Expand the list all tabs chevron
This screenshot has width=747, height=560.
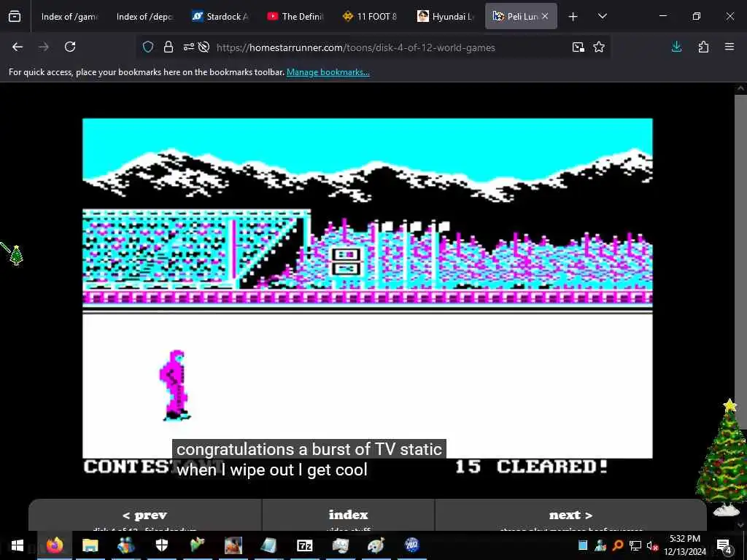tap(602, 16)
